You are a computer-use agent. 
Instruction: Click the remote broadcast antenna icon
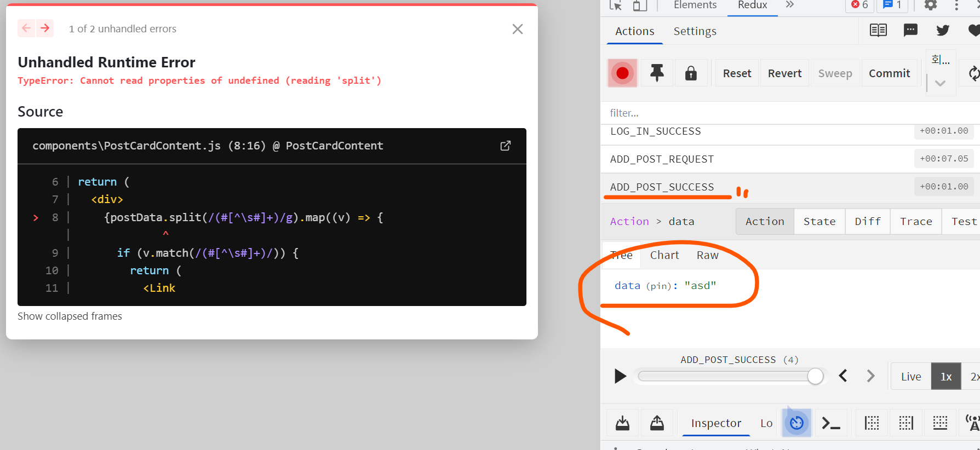coord(972,423)
